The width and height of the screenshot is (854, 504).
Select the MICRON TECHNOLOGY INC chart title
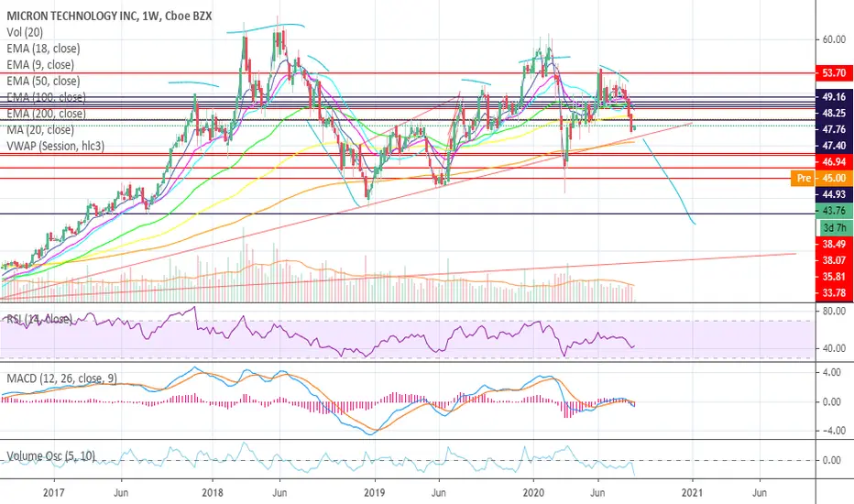point(109,16)
